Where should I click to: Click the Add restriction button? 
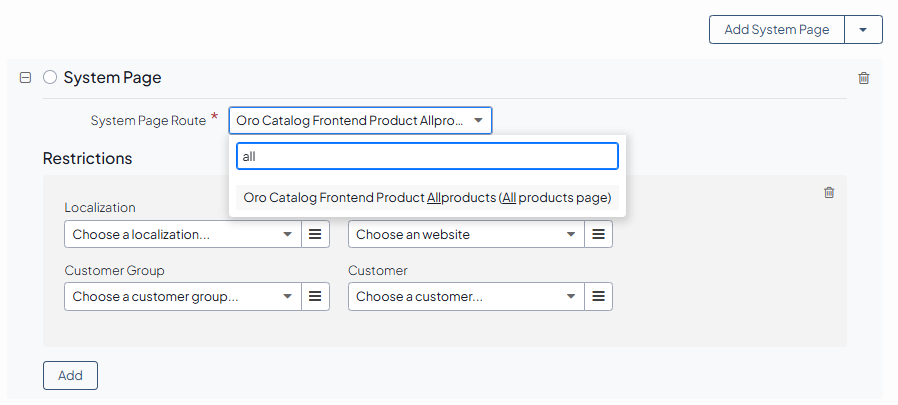(x=70, y=375)
